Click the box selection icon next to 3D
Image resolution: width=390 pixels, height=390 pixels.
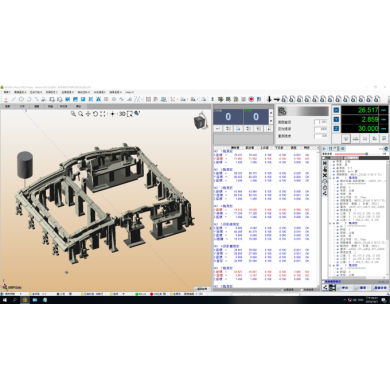coord(129,114)
